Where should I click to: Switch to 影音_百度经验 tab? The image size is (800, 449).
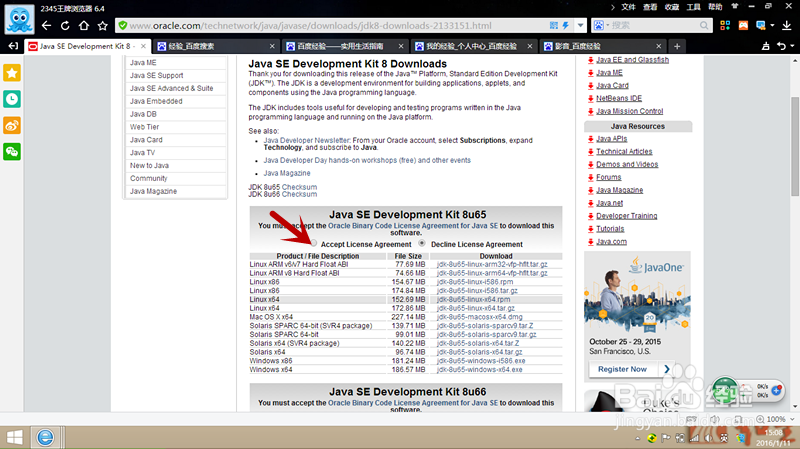[603, 46]
